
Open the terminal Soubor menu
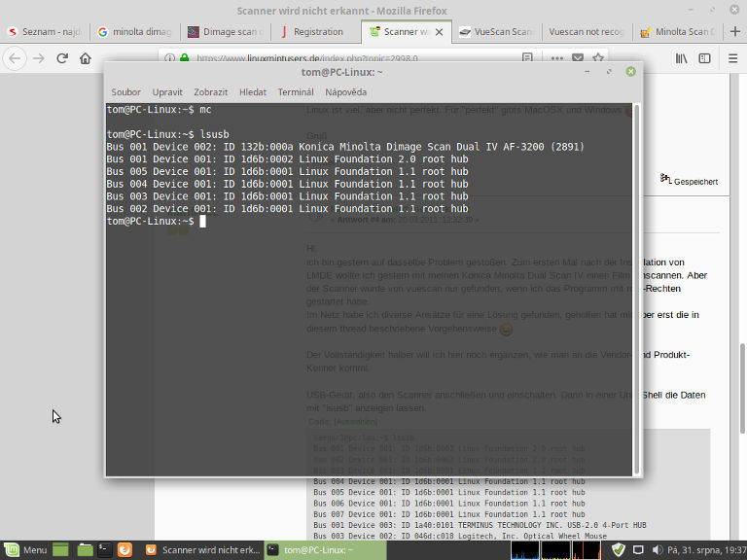coord(125,92)
